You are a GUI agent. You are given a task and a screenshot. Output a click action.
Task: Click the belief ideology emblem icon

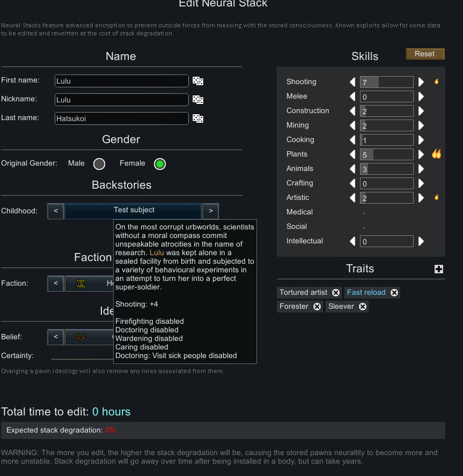[81, 337]
